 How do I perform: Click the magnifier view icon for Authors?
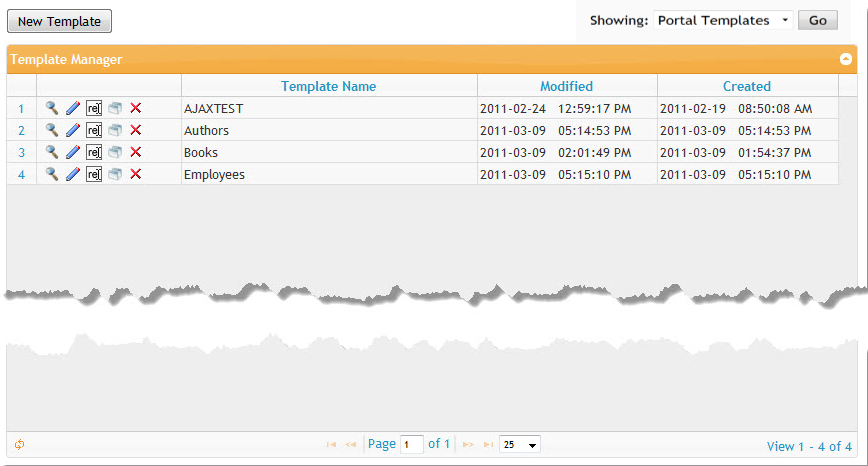tap(52, 130)
